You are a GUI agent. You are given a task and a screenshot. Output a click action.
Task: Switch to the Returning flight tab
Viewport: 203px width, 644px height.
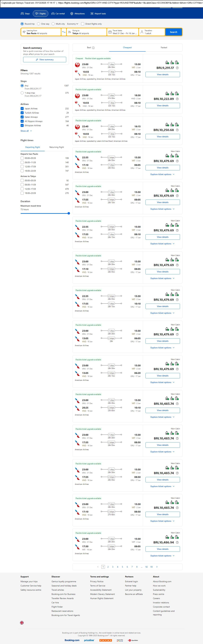(x=56, y=147)
